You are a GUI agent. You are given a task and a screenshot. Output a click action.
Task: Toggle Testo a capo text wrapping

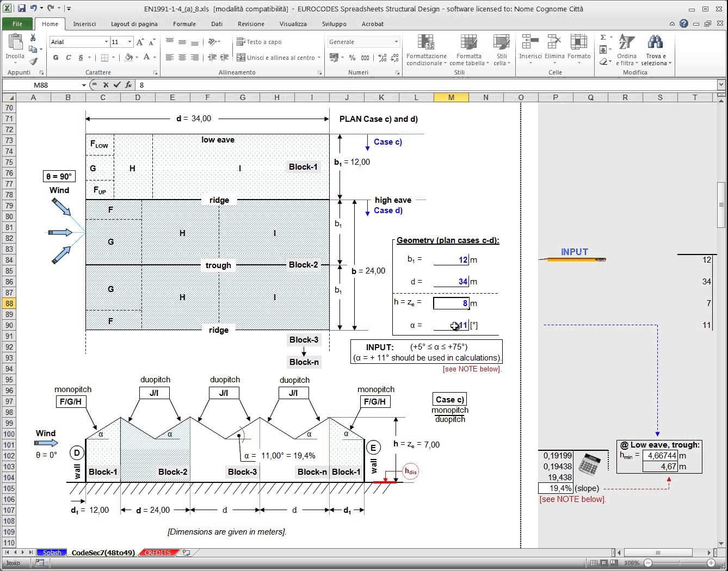pos(260,42)
